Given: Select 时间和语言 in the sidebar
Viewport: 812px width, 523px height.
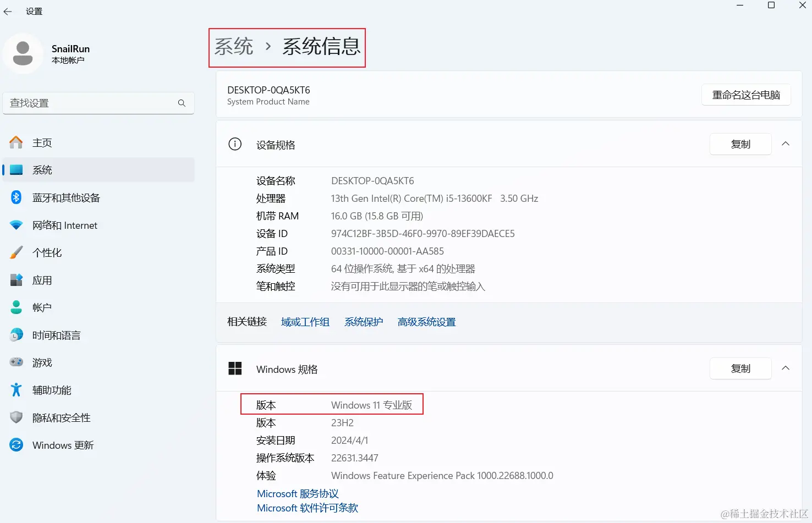Looking at the screenshot, I should click(99, 335).
